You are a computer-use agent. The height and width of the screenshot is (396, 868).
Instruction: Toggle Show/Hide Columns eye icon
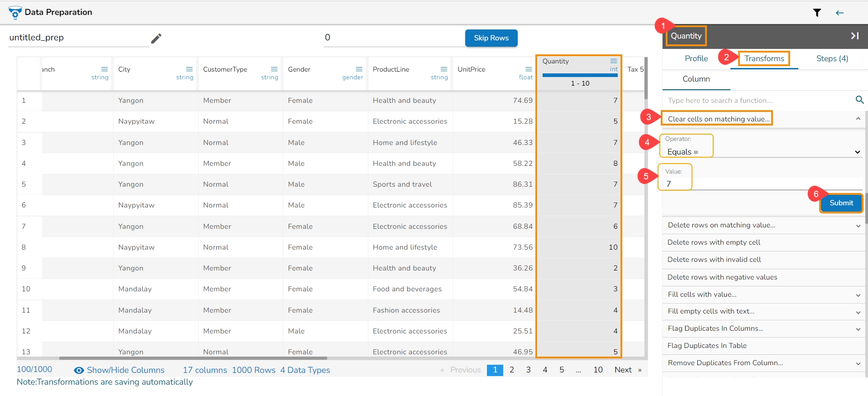(x=79, y=370)
